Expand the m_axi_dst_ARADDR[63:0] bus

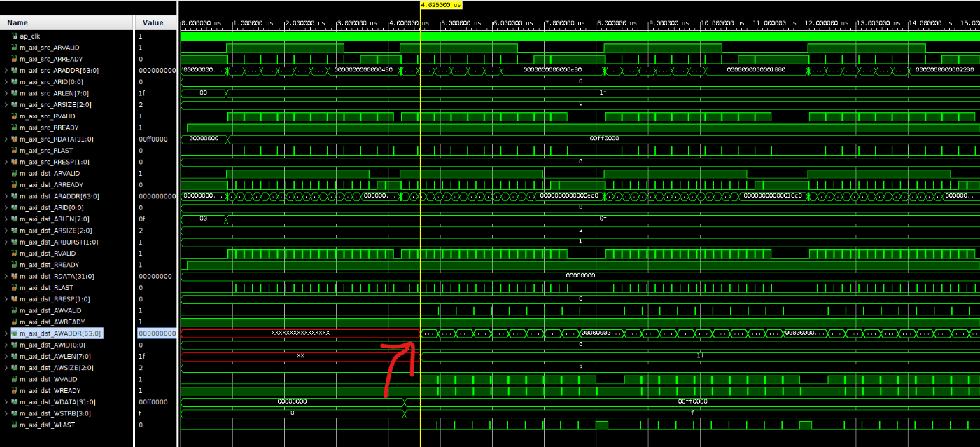(6, 196)
